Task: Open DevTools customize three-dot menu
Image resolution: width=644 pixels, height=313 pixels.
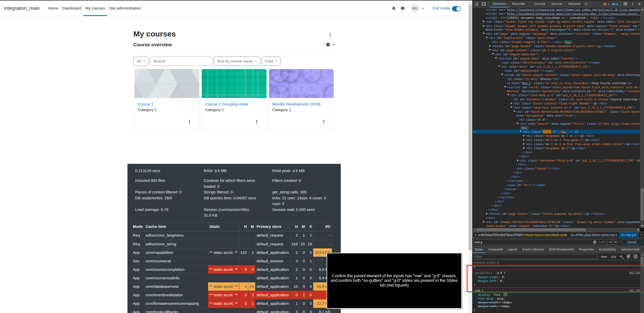Action: point(633,4)
